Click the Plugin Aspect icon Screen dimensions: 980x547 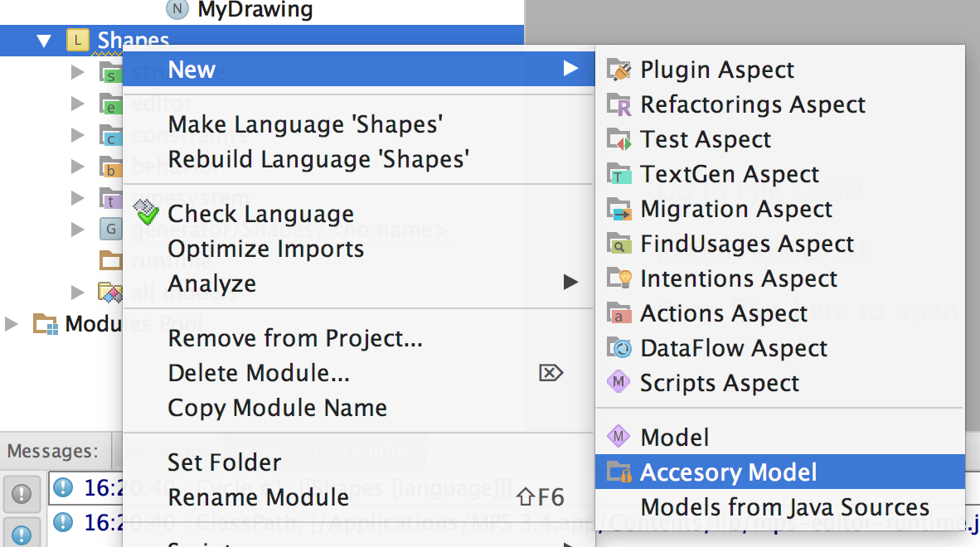click(619, 70)
